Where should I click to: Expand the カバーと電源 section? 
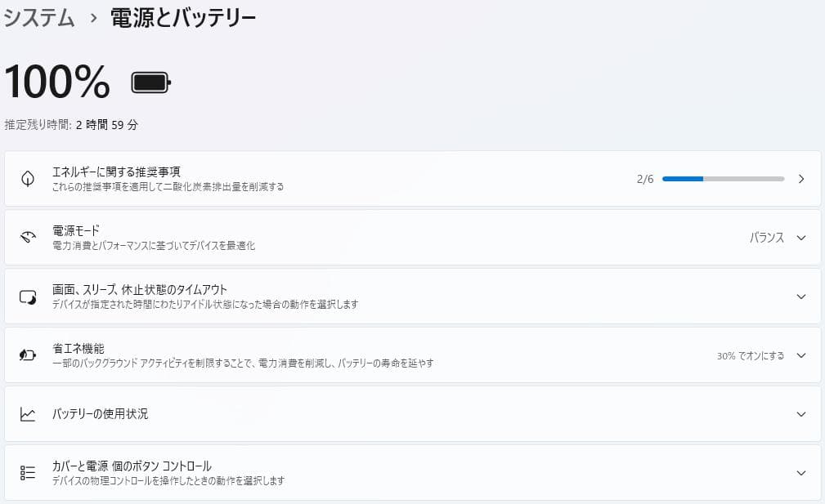[802, 472]
